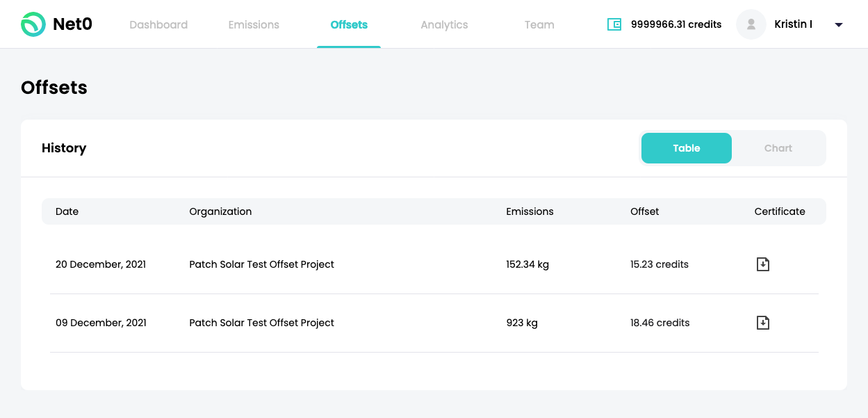Open the Dashboard tab
The image size is (868, 418).
[158, 24]
